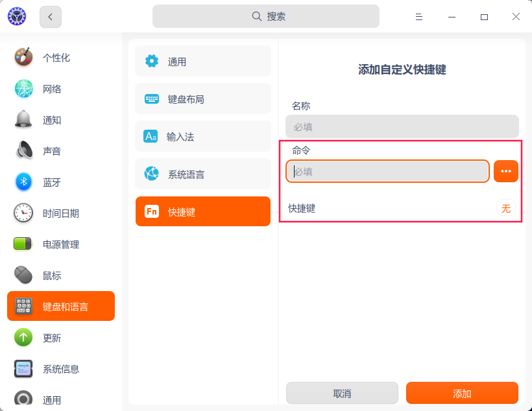Select the 时间日期 clock icon

[x=23, y=213]
